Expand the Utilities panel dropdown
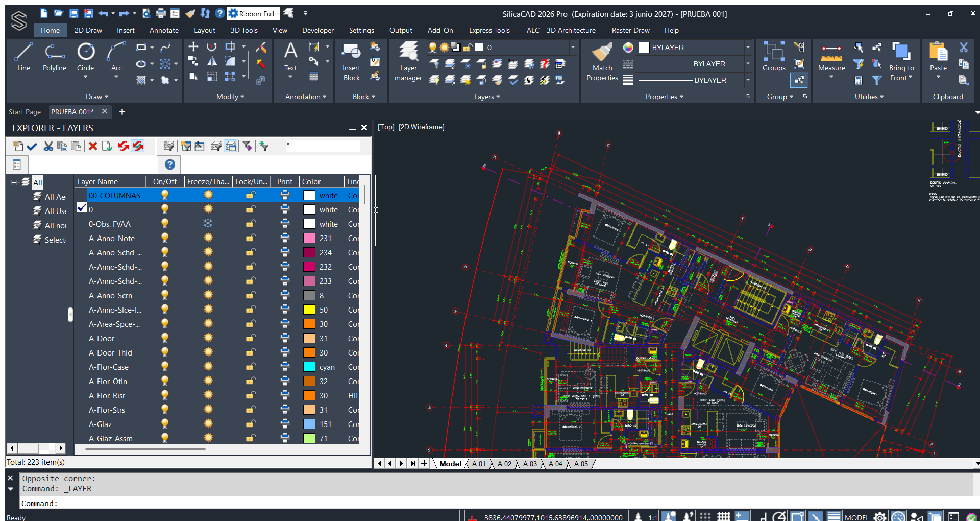980x521 pixels. point(869,97)
